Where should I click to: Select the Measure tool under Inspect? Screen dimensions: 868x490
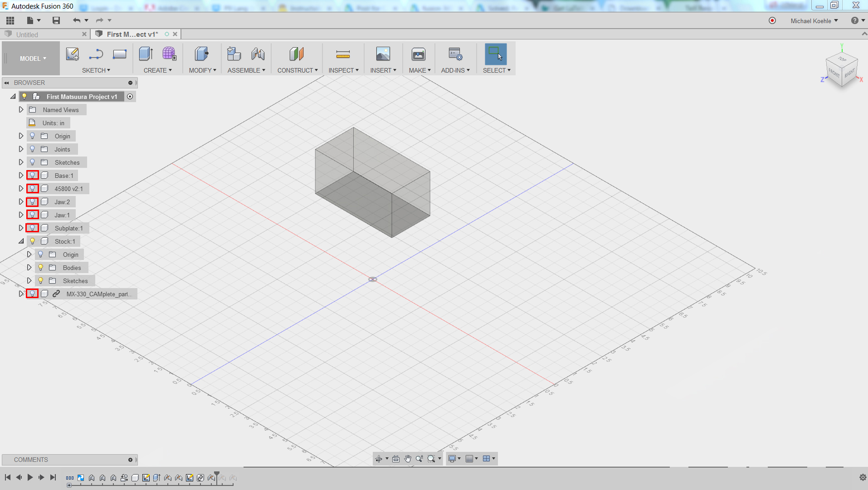point(343,54)
